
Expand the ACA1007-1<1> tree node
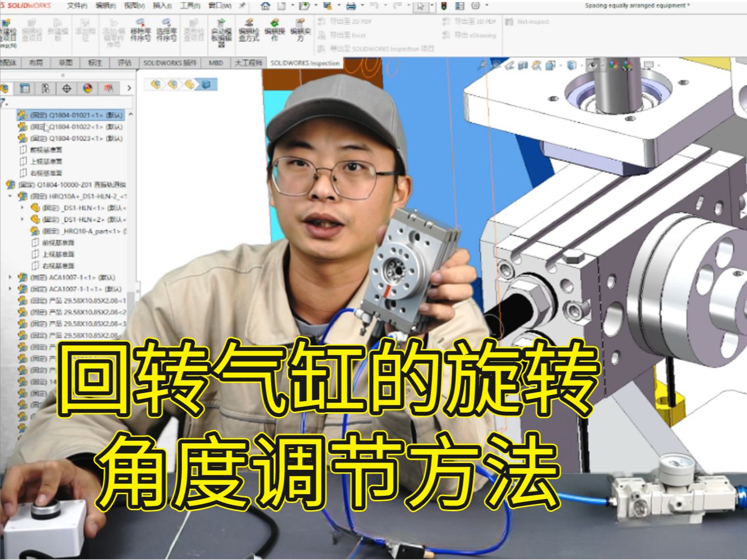tap(10, 277)
